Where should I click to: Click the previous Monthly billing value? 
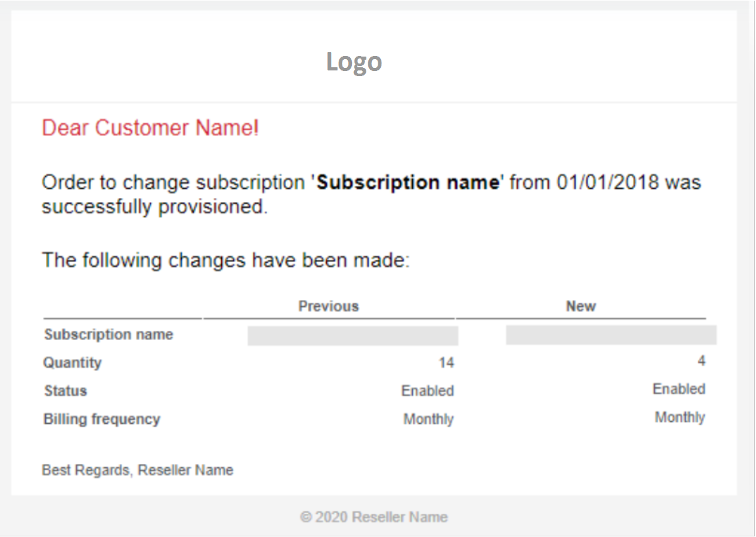[x=429, y=419]
